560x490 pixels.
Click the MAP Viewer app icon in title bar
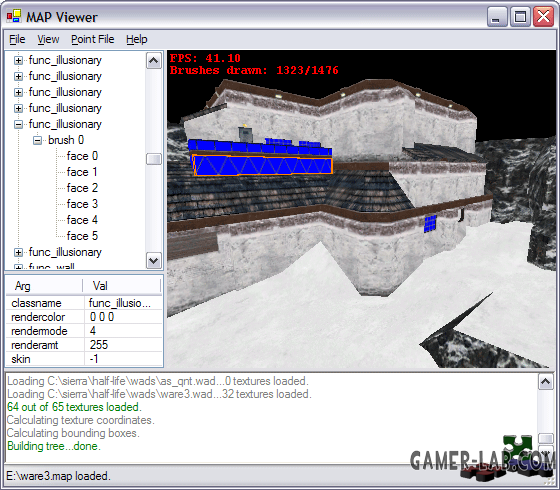click(x=14, y=16)
